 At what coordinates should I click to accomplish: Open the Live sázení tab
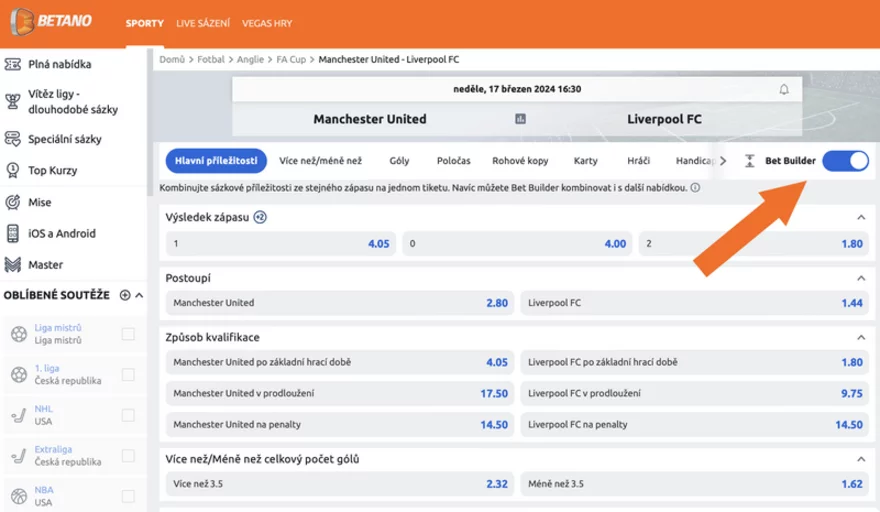click(x=203, y=24)
